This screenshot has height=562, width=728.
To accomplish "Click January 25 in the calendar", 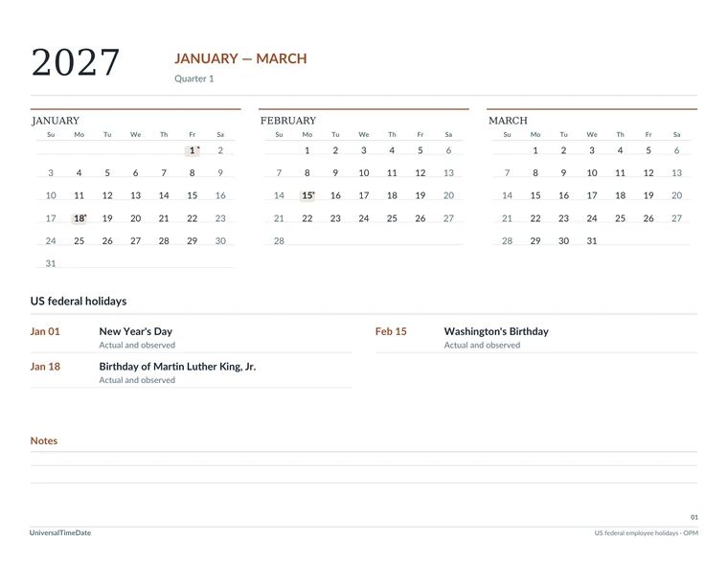I will [x=79, y=241].
